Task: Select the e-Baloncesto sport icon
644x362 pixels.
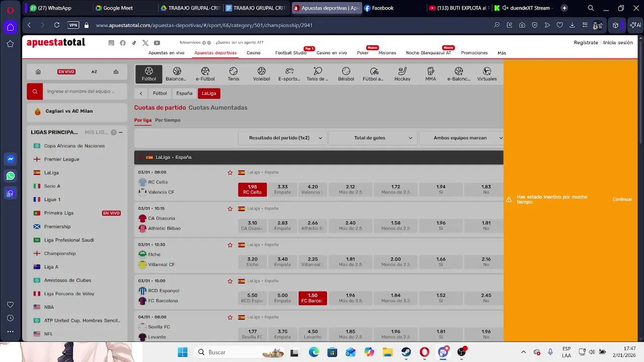Action: click(x=458, y=74)
